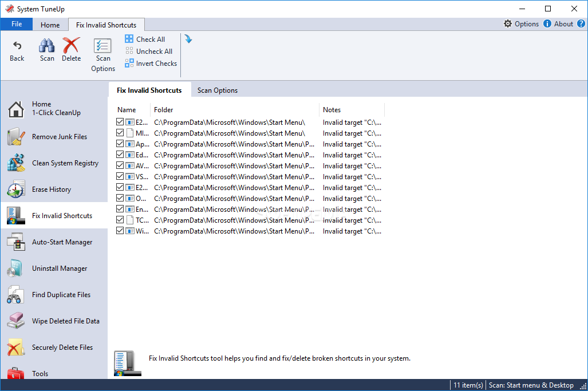Screen dimensions: 588x391
Task: Click the red X Delete icon
Action: point(71,45)
